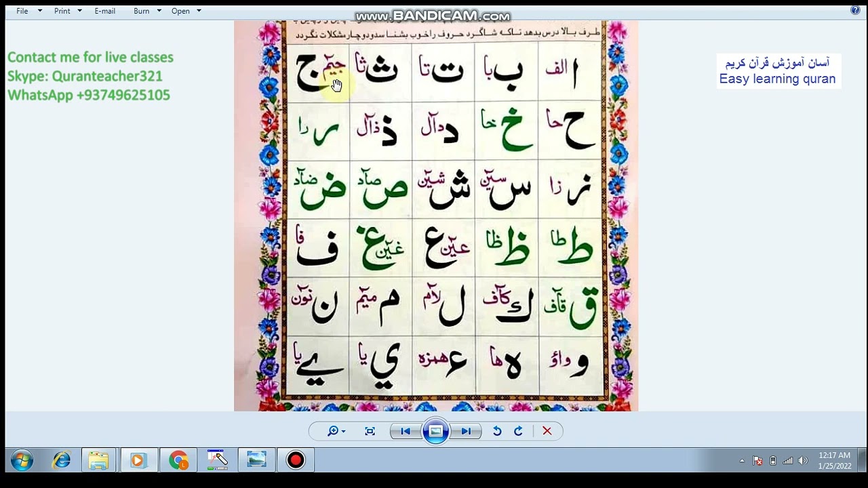
Task: Expand the Burn dropdown arrow
Action: pyautogui.click(x=159, y=11)
